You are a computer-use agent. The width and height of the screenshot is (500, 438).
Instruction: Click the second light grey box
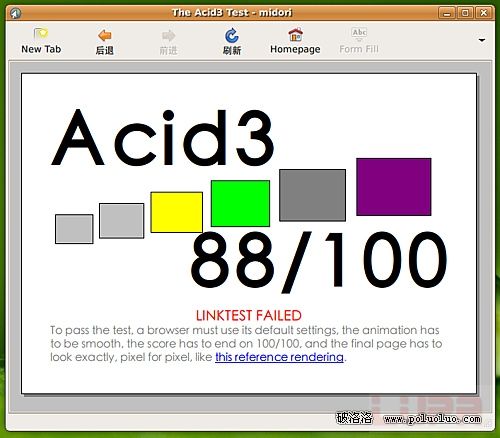(x=122, y=221)
